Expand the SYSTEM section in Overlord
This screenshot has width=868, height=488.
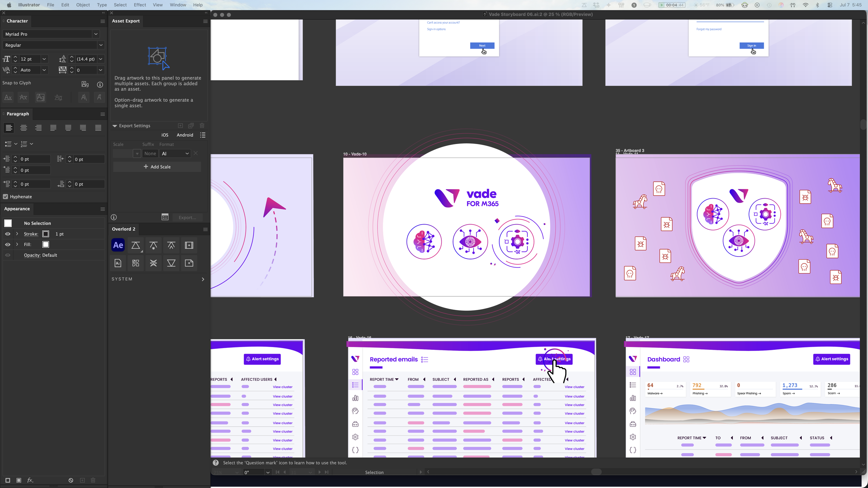click(203, 279)
